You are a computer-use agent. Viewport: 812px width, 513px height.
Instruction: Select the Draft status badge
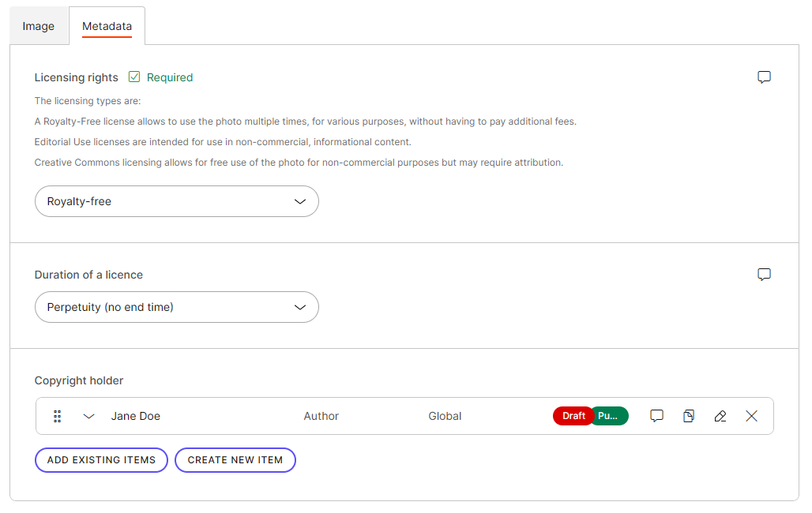pyautogui.click(x=573, y=416)
